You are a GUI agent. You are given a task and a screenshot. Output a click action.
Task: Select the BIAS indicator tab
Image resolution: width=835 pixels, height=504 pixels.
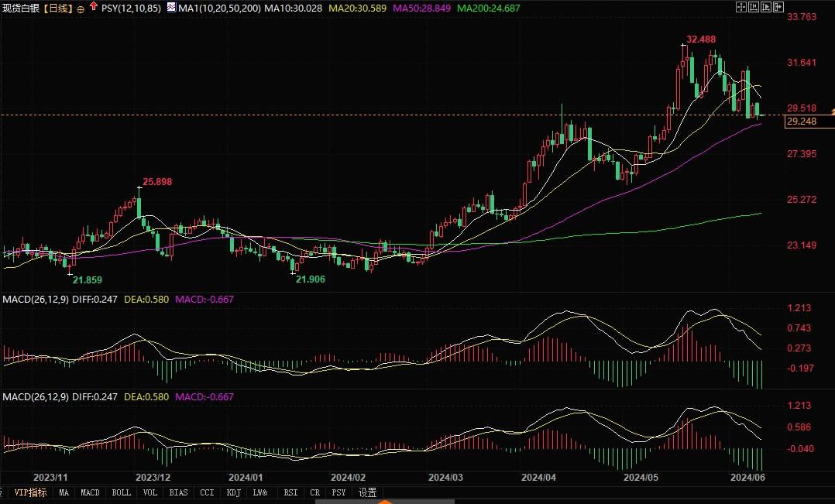tap(178, 493)
